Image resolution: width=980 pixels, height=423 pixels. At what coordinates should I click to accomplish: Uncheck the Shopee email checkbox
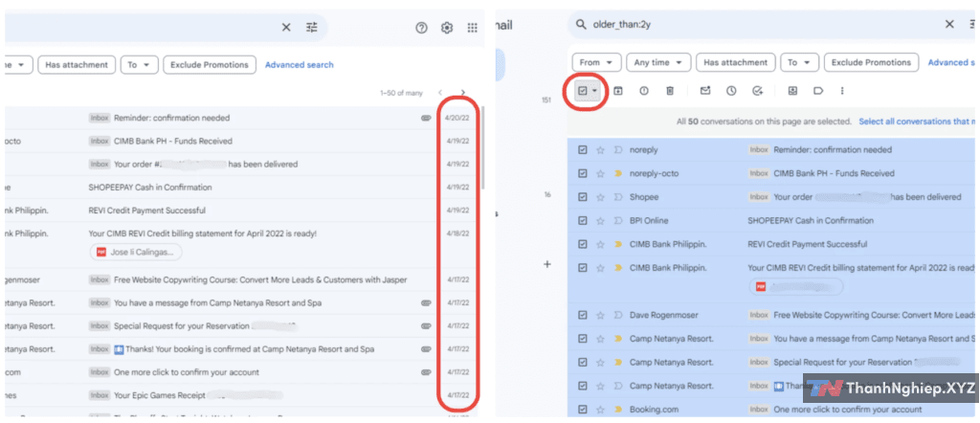(x=583, y=197)
